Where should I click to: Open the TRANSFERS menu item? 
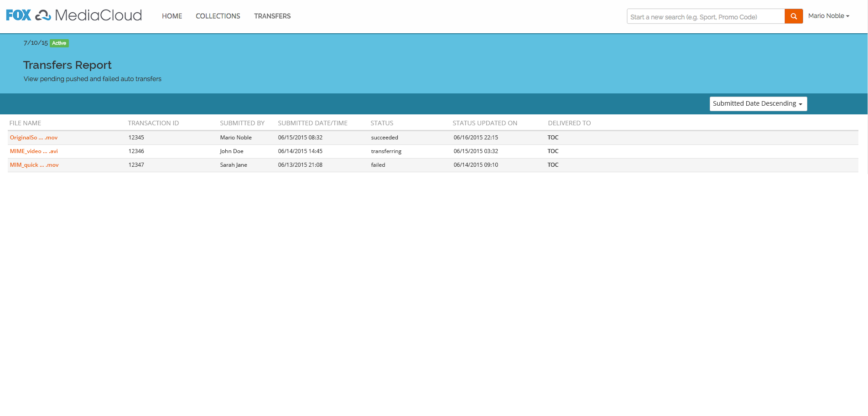(272, 16)
